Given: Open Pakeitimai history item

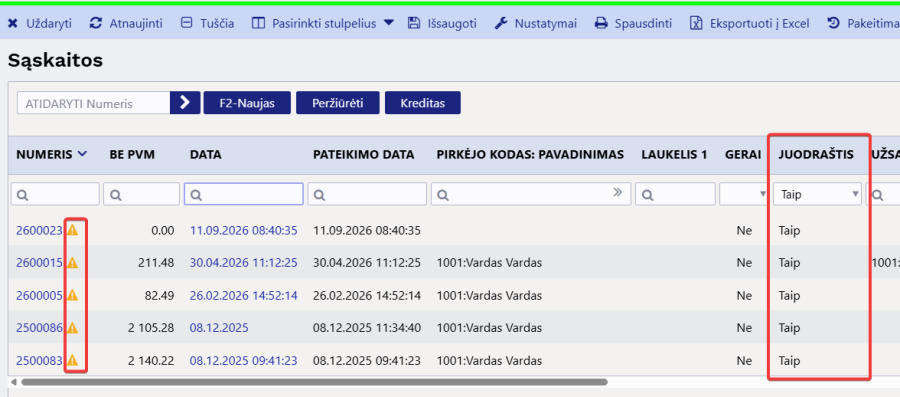Looking at the screenshot, I should (863, 24).
